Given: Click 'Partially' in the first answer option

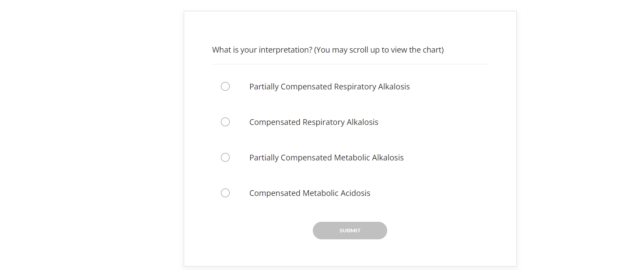Looking at the screenshot, I should point(264,87).
